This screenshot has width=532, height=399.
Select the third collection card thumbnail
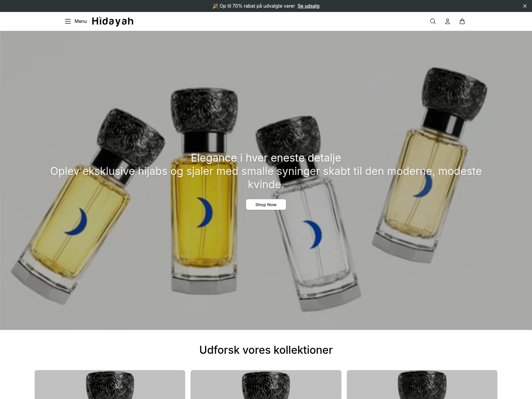422,384
